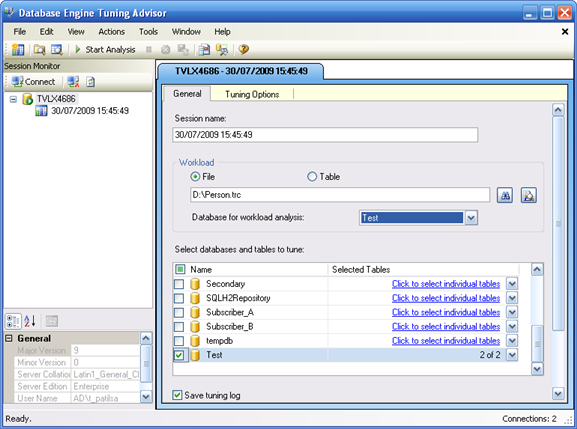The height and width of the screenshot is (429, 577).
Task: Open Help with the question mark icon
Action: 243,49
